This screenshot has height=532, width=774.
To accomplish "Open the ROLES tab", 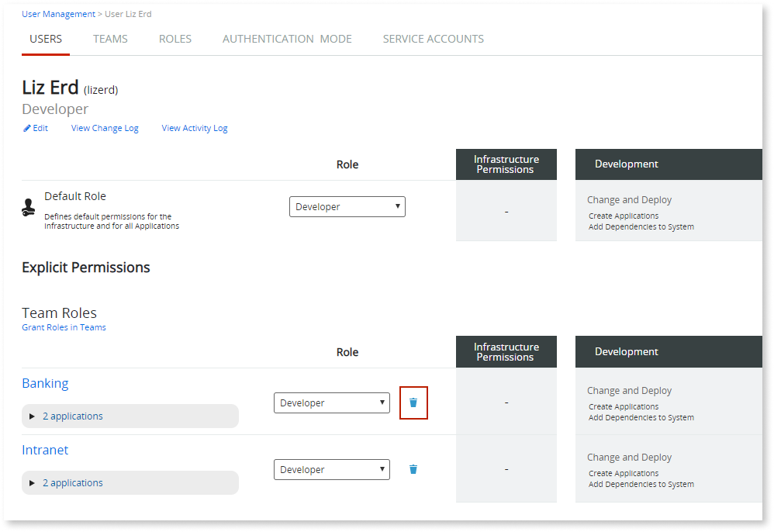I will point(174,39).
